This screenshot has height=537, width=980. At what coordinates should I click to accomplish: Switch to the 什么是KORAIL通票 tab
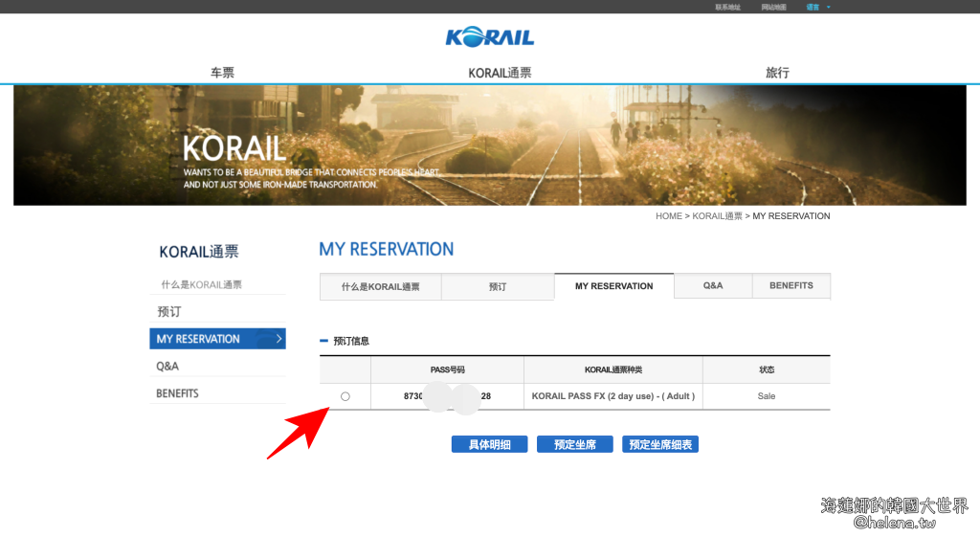coord(380,286)
